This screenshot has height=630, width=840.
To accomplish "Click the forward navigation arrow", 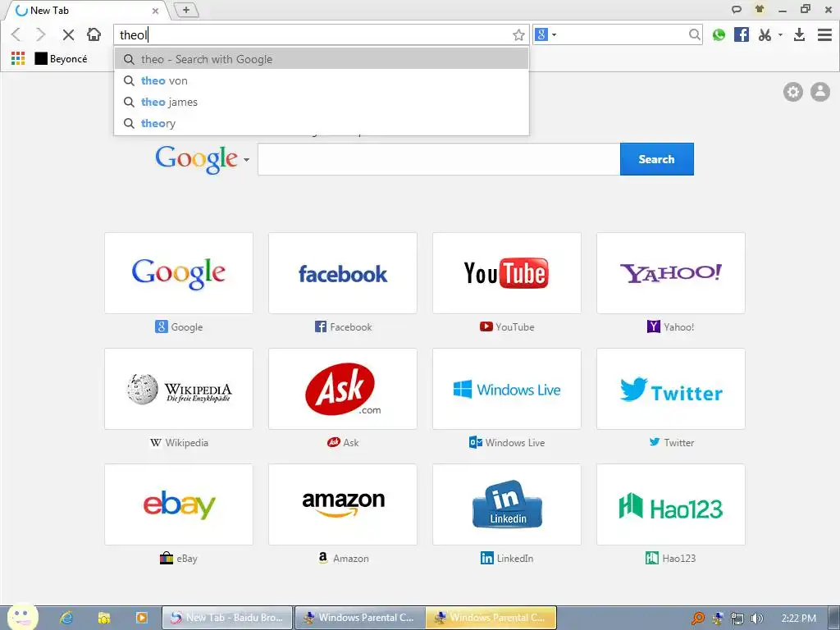I will click(41, 34).
